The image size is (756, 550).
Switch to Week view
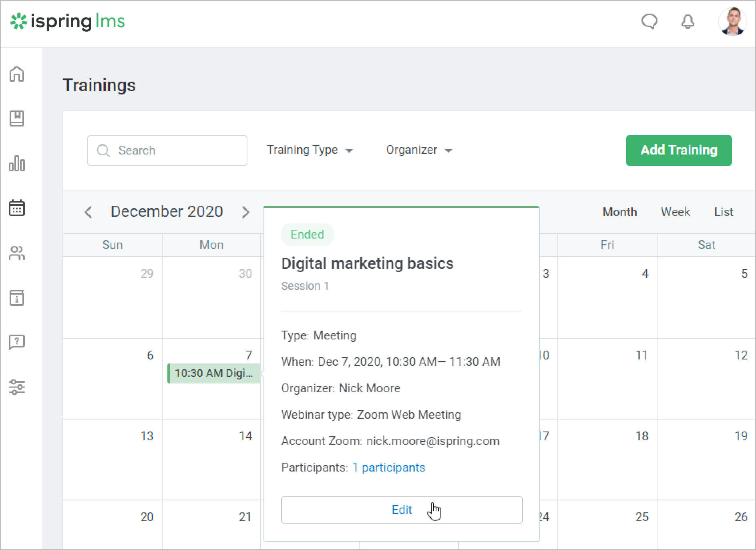tap(675, 212)
